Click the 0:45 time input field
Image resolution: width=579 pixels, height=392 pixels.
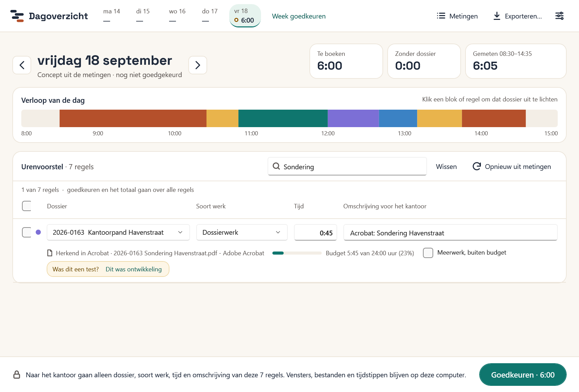(x=316, y=233)
